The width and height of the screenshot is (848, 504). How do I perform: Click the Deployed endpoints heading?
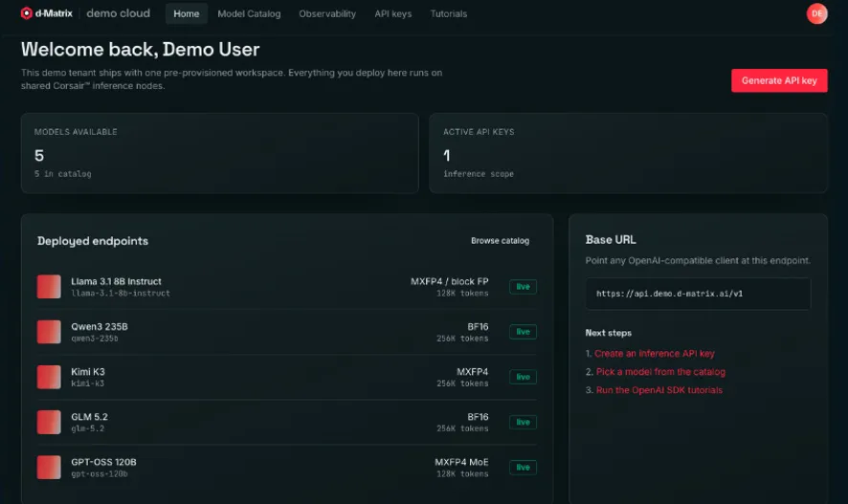[x=93, y=241]
